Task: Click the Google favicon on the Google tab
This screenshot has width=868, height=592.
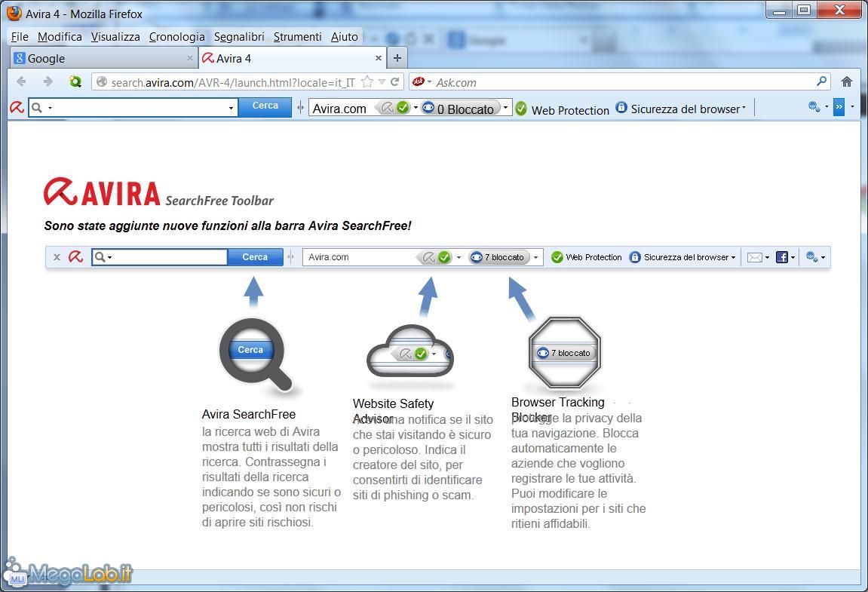Action: [x=20, y=58]
